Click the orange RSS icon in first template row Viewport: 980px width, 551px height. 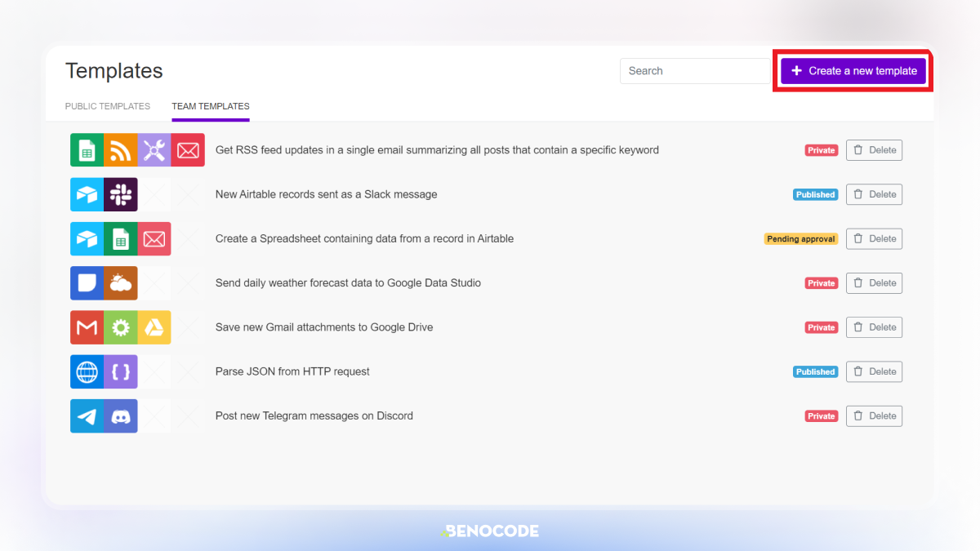click(x=121, y=150)
